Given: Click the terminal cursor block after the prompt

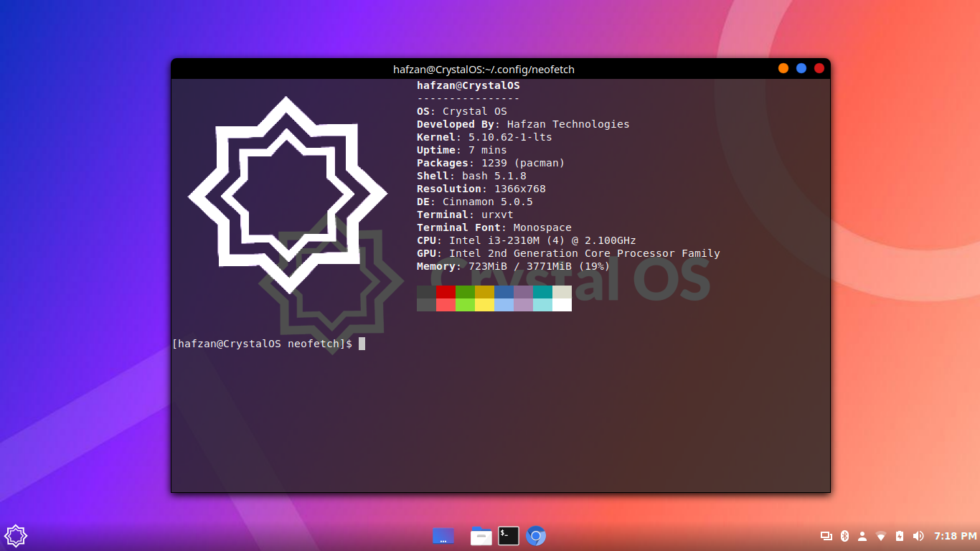Looking at the screenshot, I should pos(362,344).
